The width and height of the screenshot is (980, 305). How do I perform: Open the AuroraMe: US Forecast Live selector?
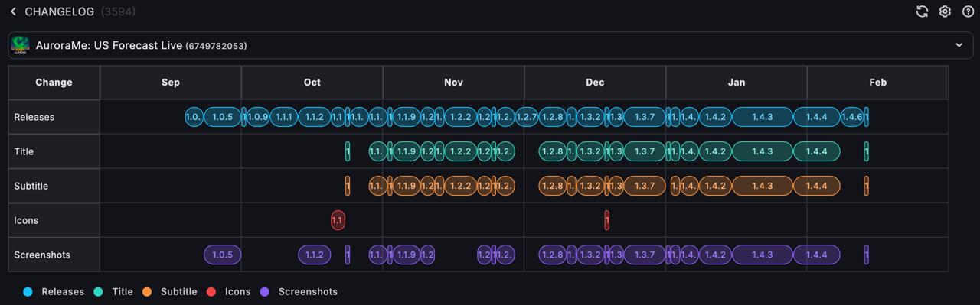click(x=490, y=45)
